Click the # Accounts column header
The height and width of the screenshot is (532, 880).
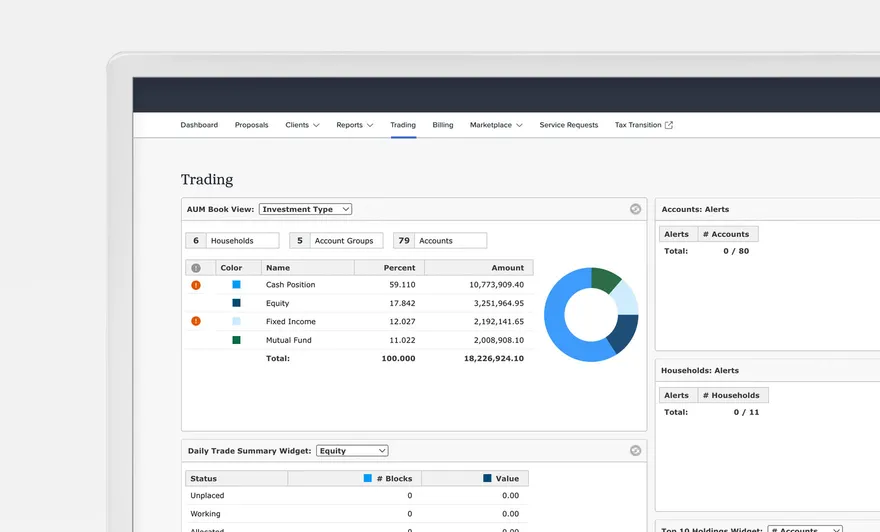tap(728, 234)
